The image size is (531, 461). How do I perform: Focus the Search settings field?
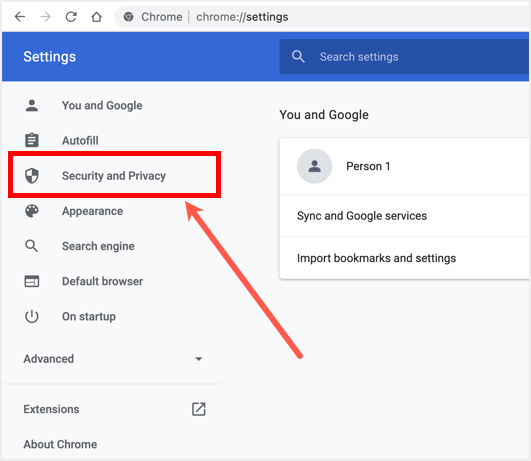coord(404,57)
